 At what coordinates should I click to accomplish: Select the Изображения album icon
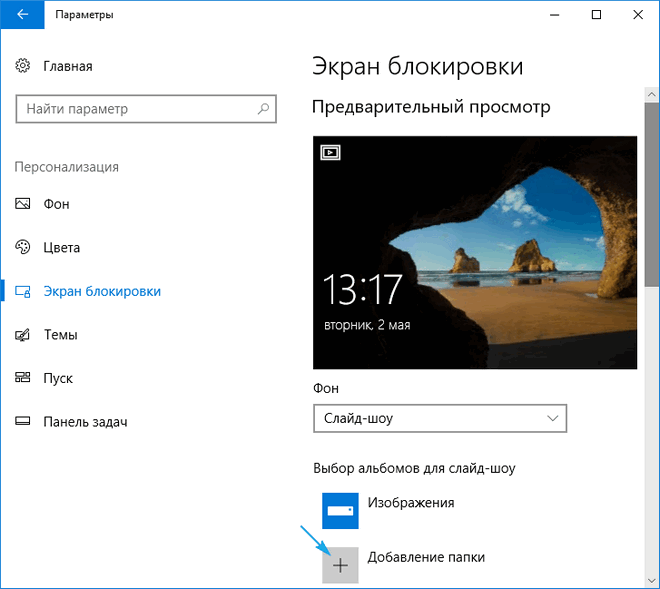click(x=340, y=510)
